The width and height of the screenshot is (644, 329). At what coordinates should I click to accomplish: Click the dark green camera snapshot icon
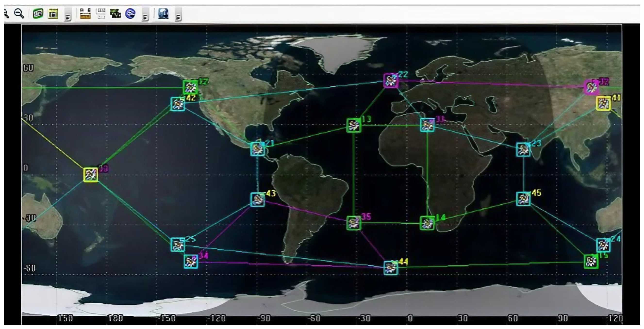tap(116, 14)
